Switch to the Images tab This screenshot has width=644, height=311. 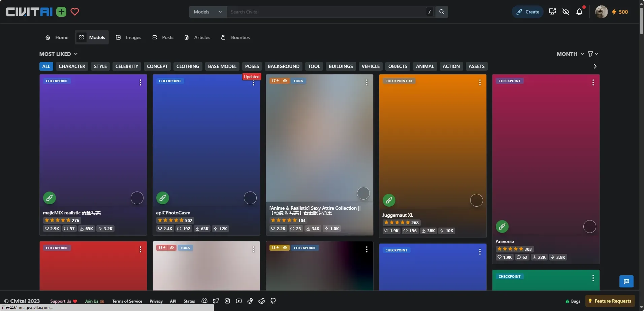pyautogui.click(x=129, y=37)
